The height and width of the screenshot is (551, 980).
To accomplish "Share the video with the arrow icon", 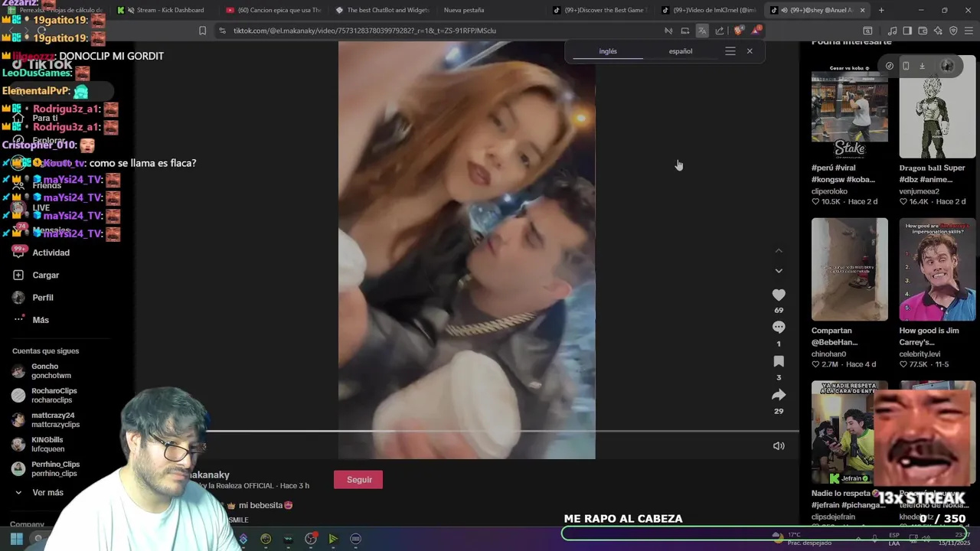I will point(779,395).
